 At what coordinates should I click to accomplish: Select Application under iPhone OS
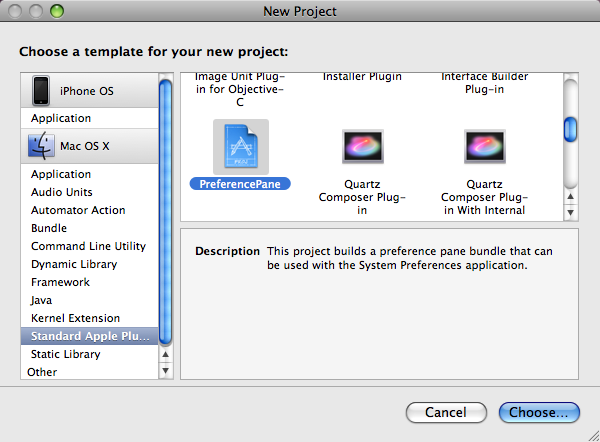pyautogui.click(x=61, y=119)
